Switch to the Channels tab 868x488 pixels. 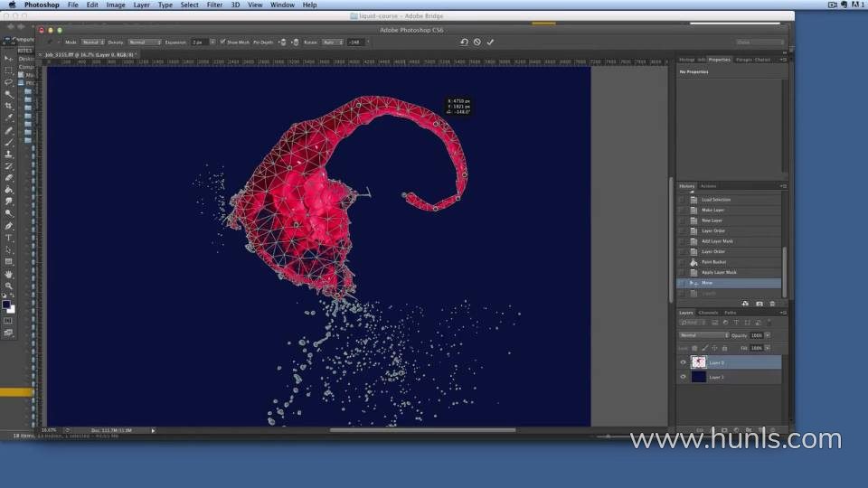(x=708, y=313)
